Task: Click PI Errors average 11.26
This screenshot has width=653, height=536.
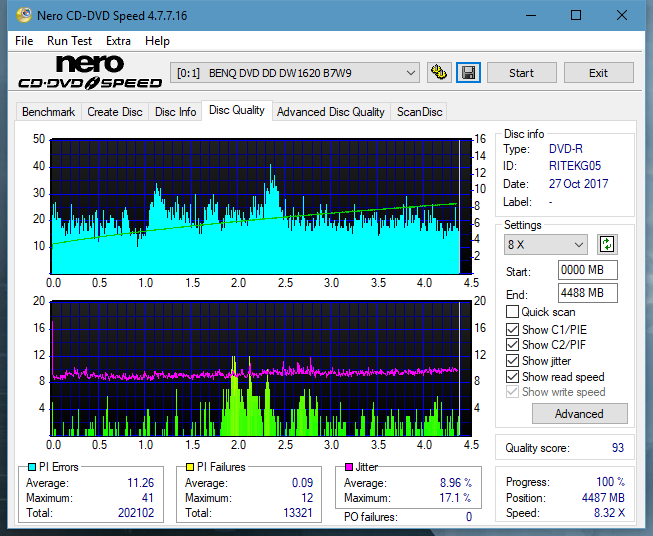Action: coord(140,483)
